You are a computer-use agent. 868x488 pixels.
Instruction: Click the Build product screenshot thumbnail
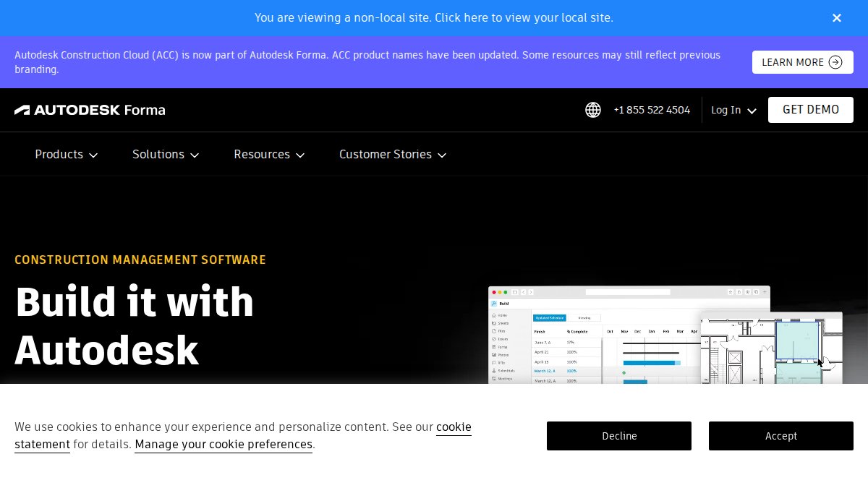pos(595,335)
